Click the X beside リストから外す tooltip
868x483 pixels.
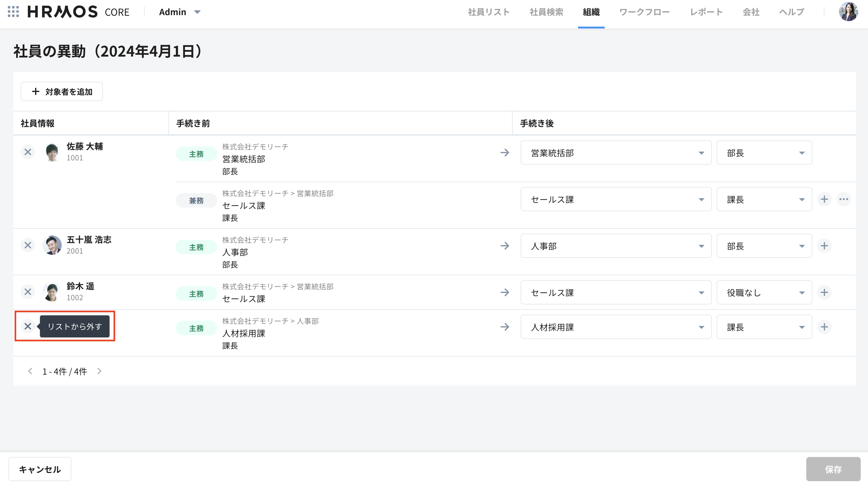tap(28, 326)
